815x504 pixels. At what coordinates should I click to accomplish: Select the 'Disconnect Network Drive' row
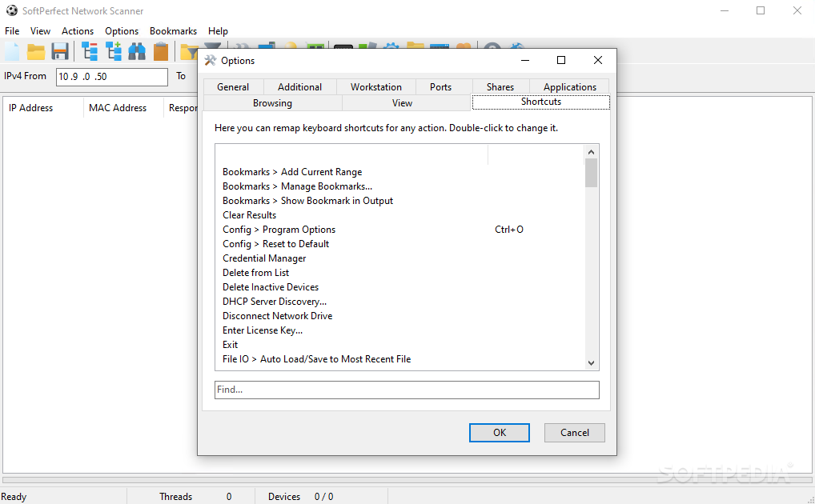coord(399,316)
